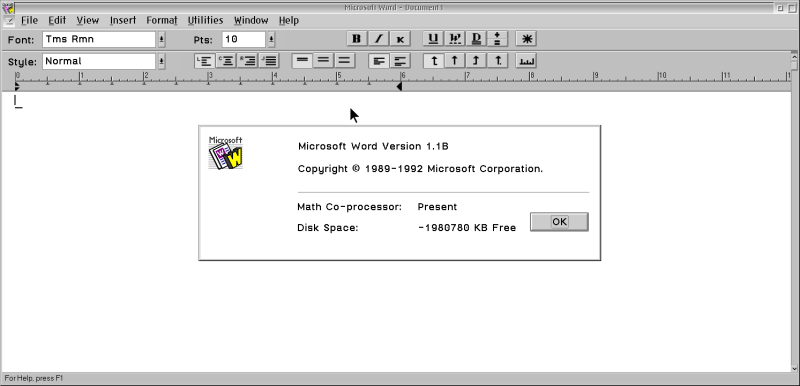
Task: Show all characters with asterisk button
Action: tap(526, 39)
